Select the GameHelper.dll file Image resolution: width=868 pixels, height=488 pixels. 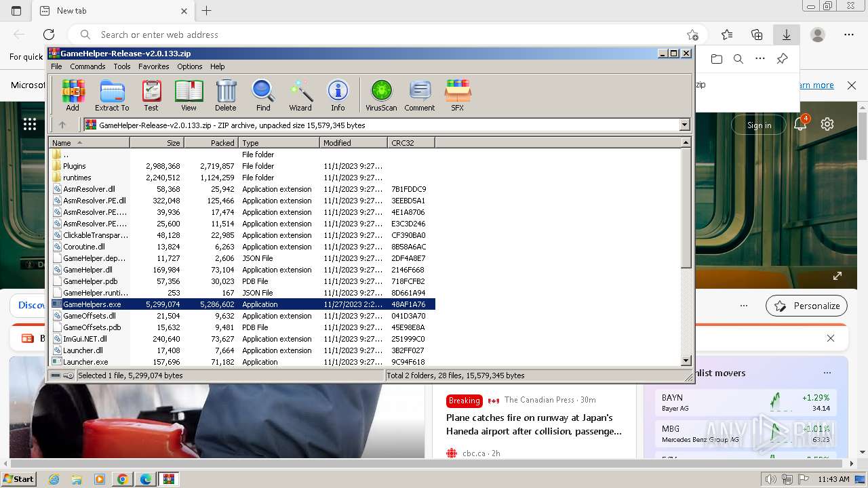pos(243,270)
